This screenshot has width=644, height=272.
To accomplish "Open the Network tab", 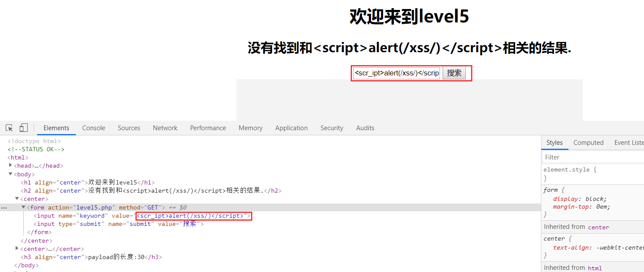I will click(x=165, y=128).
